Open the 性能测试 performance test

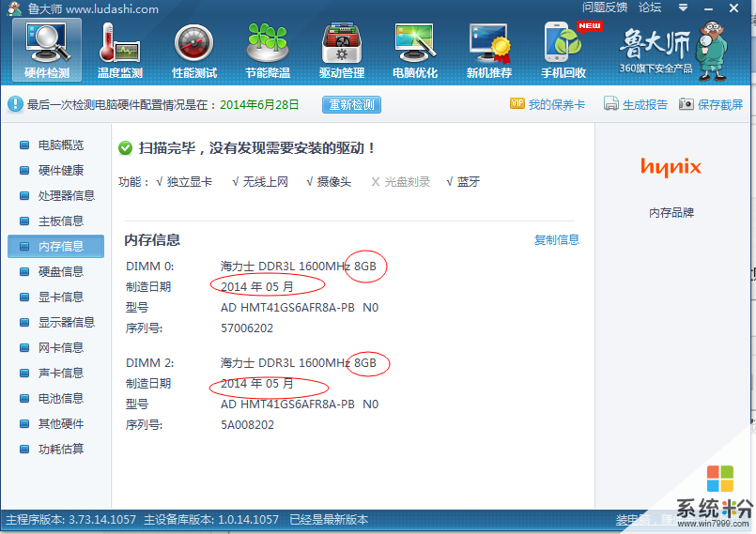pos(194,50)
